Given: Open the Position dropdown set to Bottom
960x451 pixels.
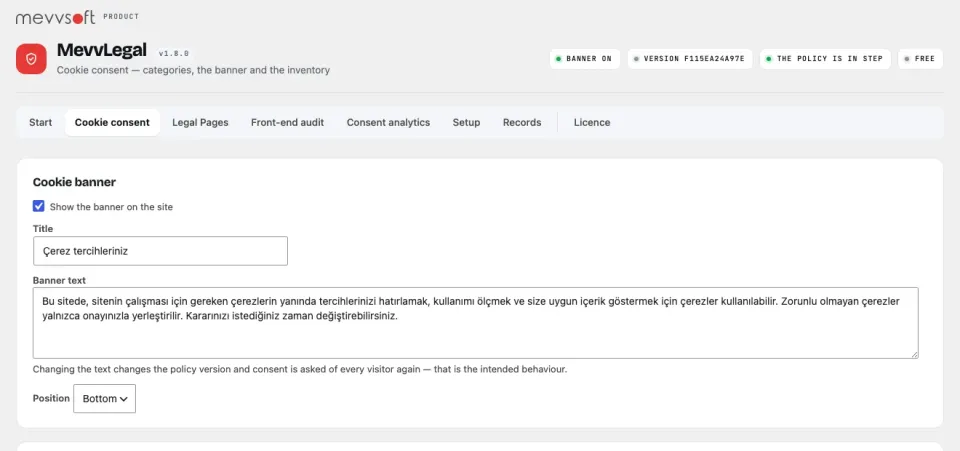Looking at the screenshot, I should coord(105,398).
